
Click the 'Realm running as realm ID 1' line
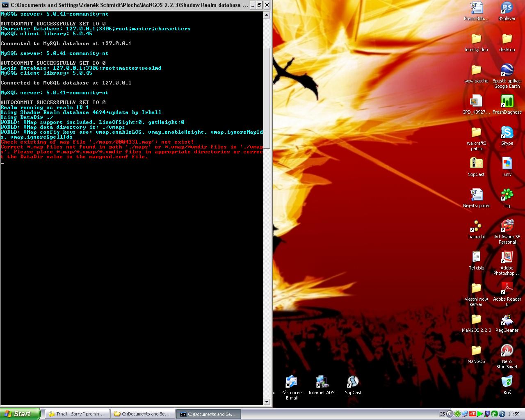click(x=45, y=107)
